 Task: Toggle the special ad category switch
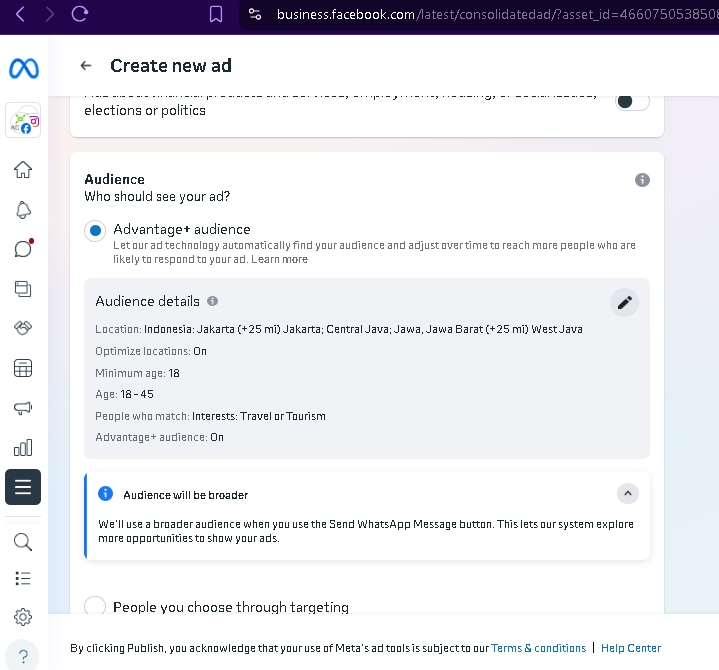tap(632, 101)
